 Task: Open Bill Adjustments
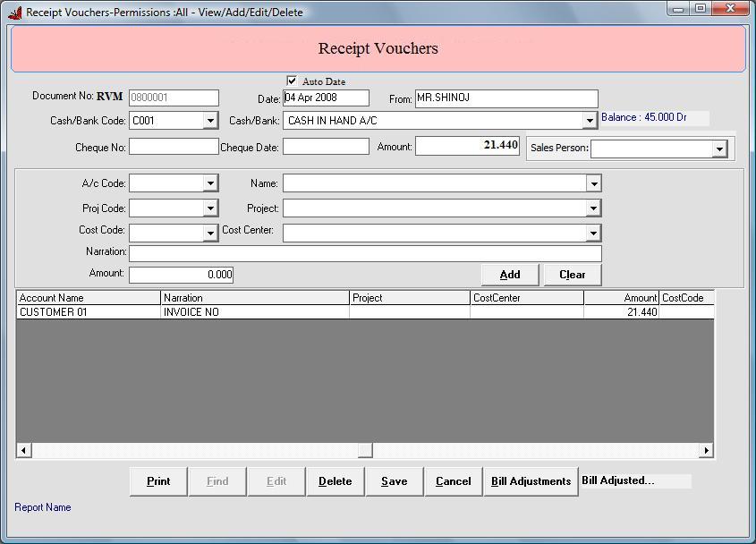(x=531, y=481)
